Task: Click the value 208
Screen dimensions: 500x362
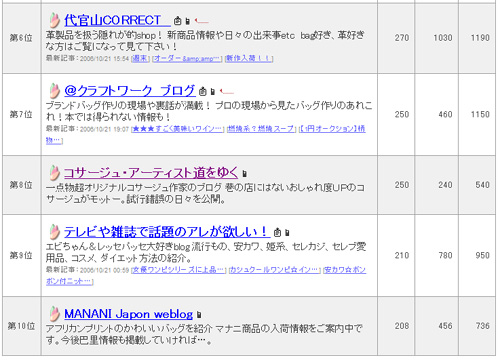Action: [402, 326]
